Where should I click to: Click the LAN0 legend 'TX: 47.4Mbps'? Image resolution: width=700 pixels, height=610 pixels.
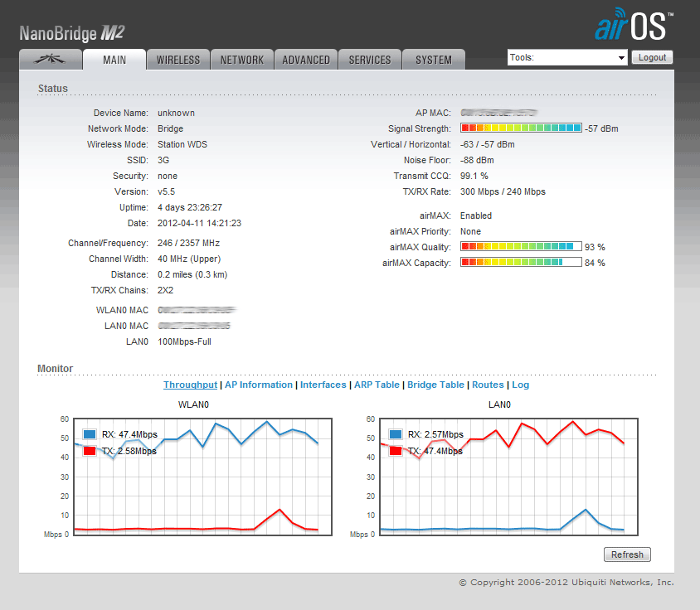[435, 451]
